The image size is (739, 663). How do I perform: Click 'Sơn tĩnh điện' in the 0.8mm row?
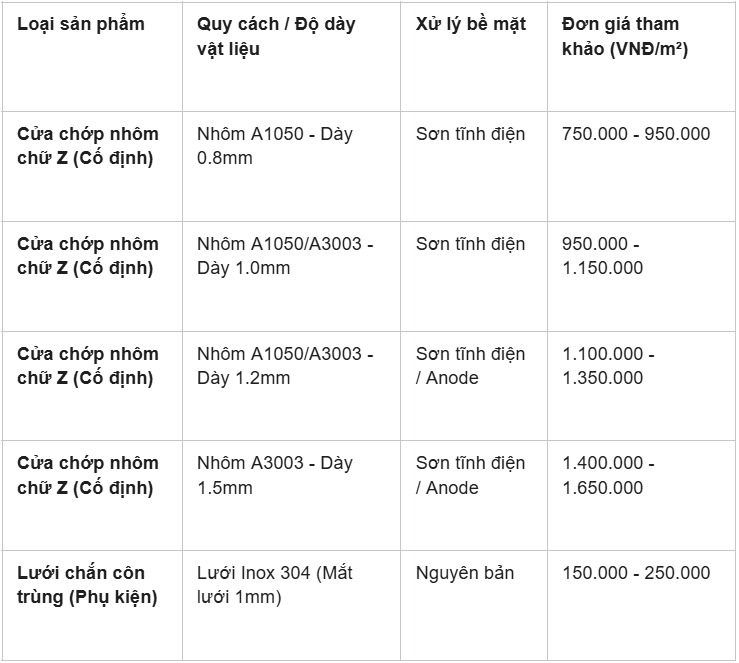coord(470,134)
